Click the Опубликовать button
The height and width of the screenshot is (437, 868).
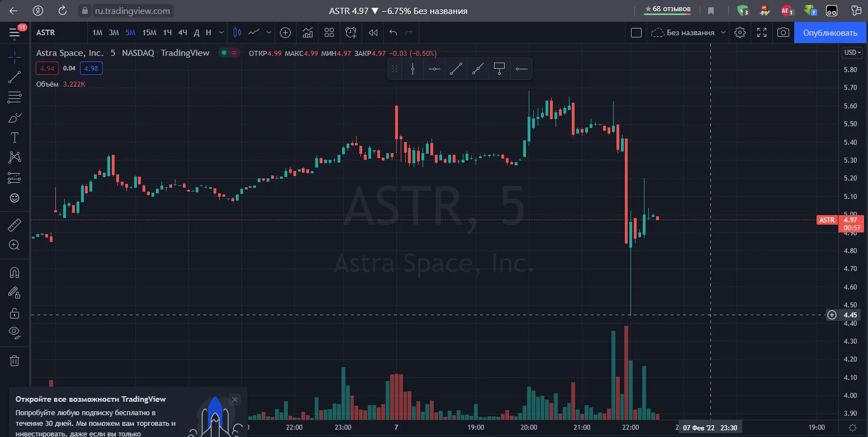point(830,33)
